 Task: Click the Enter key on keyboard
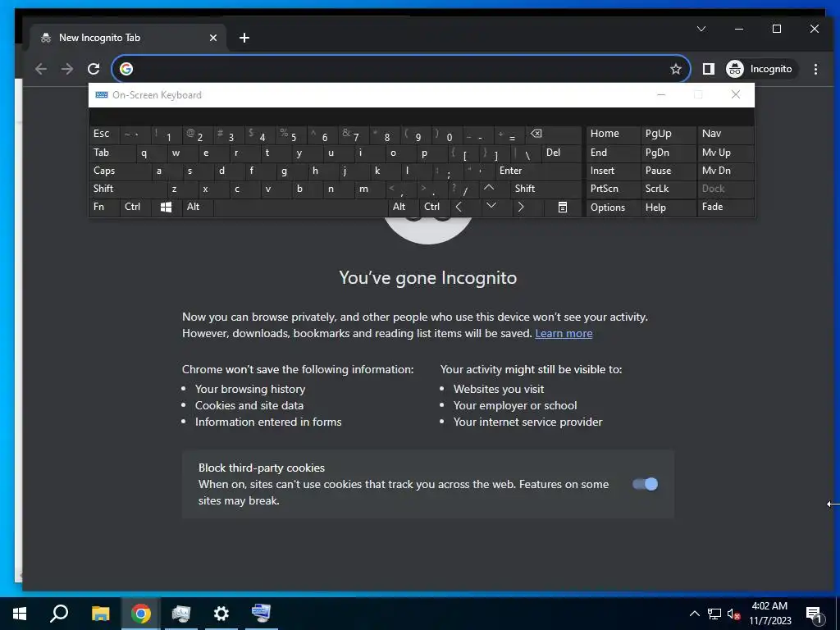[x=538, y=171]
